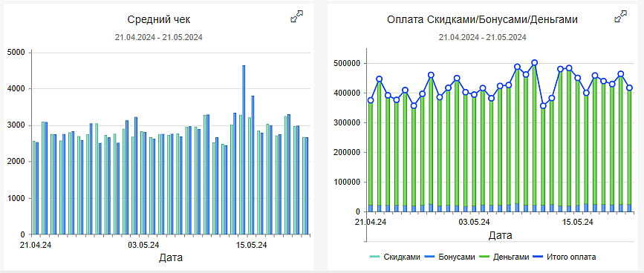Click the Оплата Скидками/Бонусами/Деньгами title
This screenshot has height=273, width=644.
pyautogui.click(x=483, y=20)
